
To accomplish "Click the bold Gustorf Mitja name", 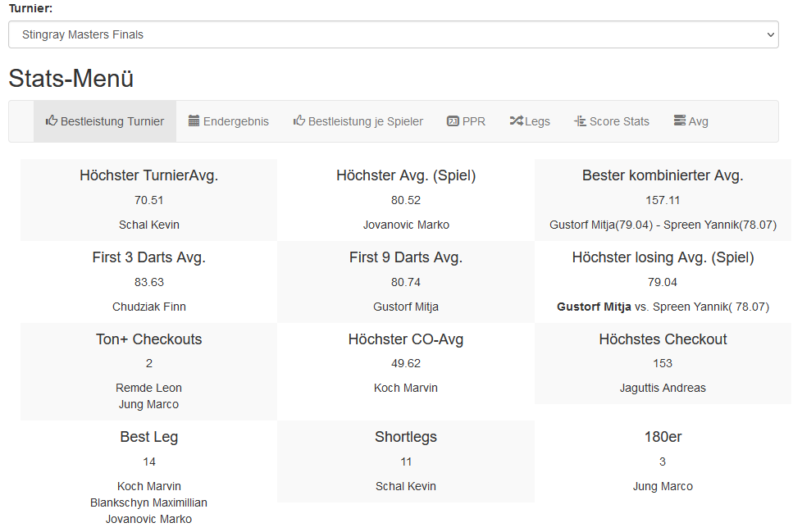I will pos(594,307).
